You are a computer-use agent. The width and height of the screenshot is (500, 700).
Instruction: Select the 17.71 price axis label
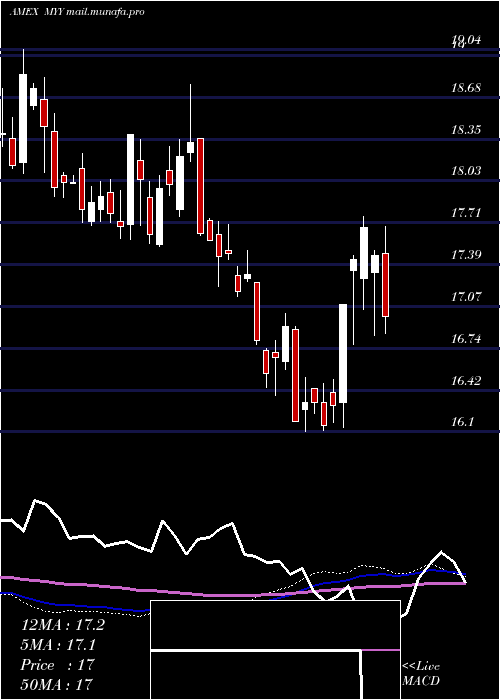tap(466, 213)
